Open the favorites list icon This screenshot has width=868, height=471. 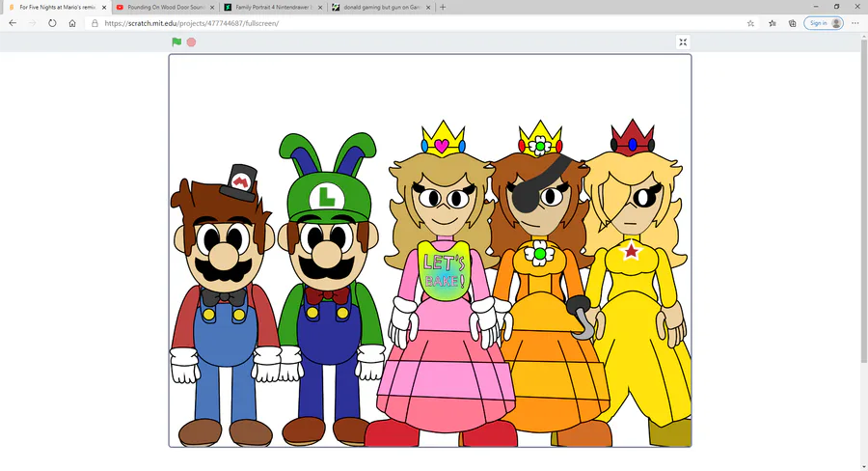tap(773, 23)
